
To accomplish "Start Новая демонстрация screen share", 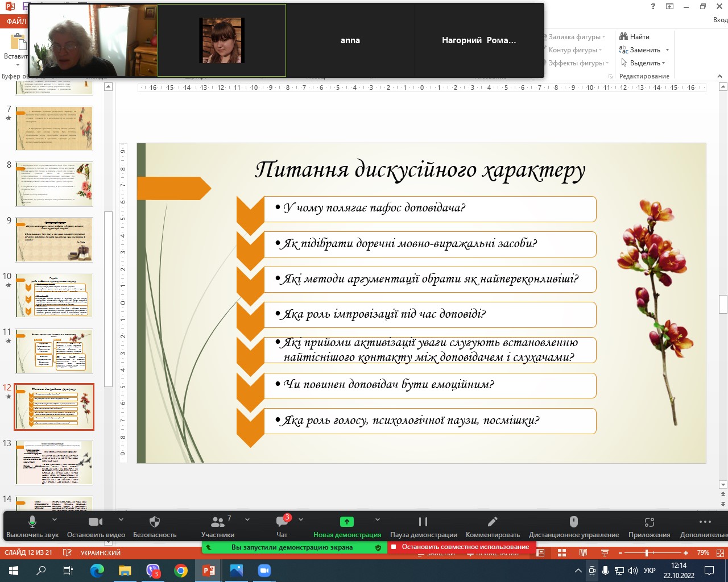I will coord(347,526).
